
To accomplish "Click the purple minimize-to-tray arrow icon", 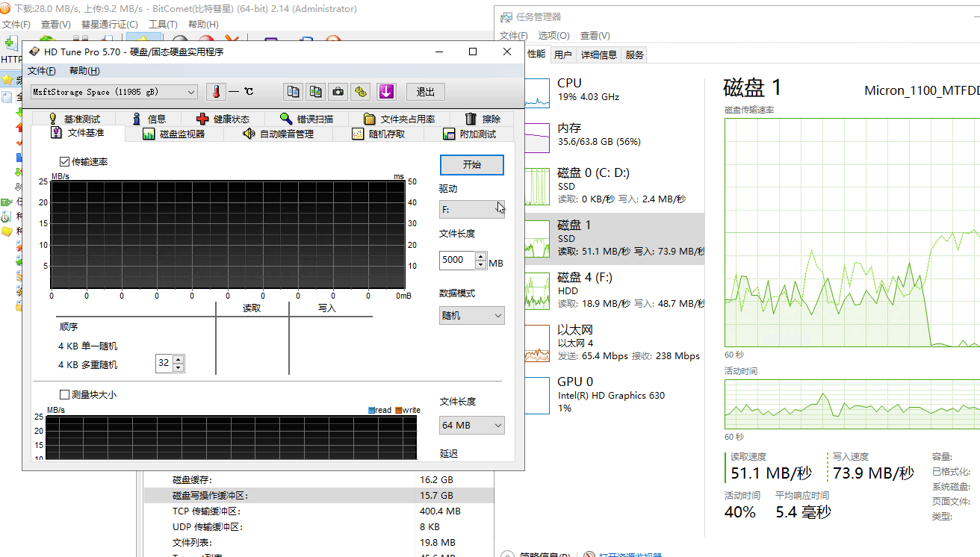I will click(x=385, y=92).
